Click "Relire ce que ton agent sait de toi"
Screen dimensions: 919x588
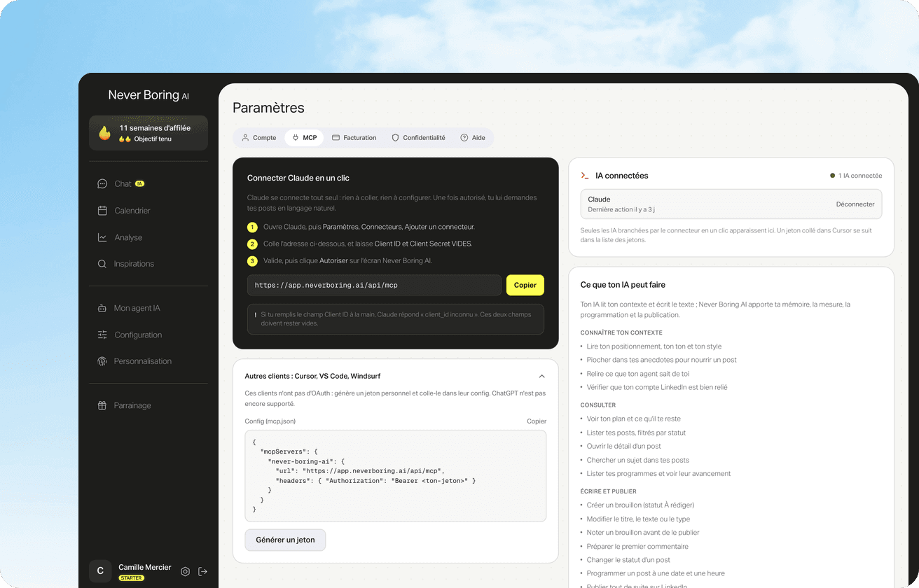pyautogui.click(x=638, y=374)
